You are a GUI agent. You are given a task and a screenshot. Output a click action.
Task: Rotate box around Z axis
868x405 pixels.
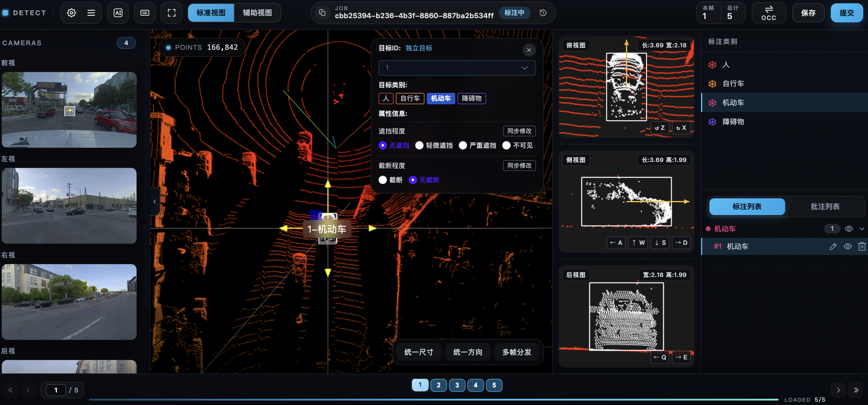(x=659, y=128)
